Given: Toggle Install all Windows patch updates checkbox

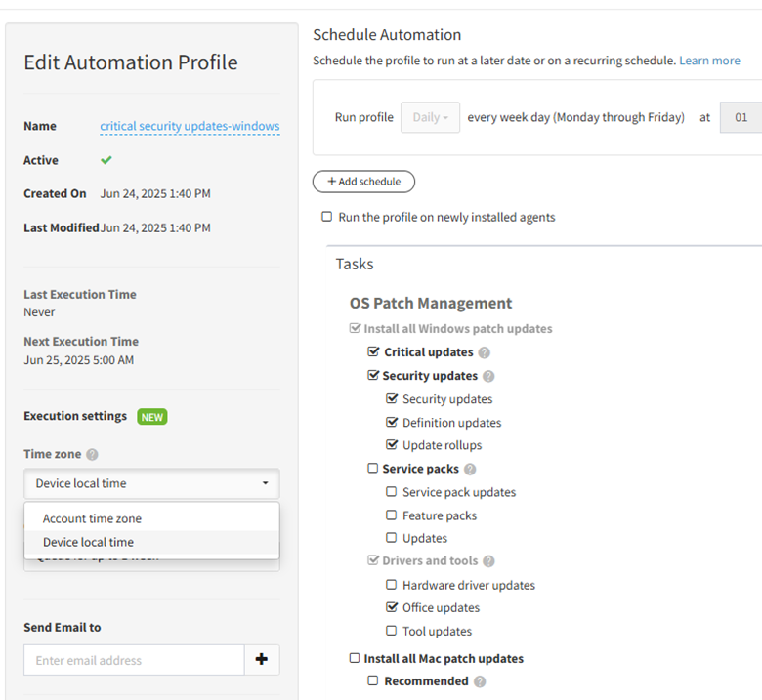Looking at the screenshot, I should point(355,328).
